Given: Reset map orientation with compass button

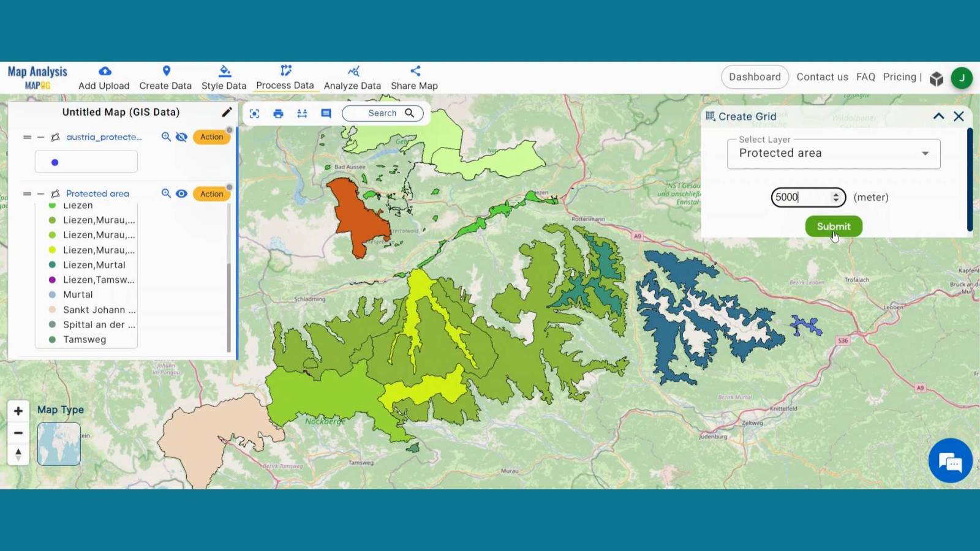Looking at the screenshot, I should pyautogui.click(x=18, y=454).
